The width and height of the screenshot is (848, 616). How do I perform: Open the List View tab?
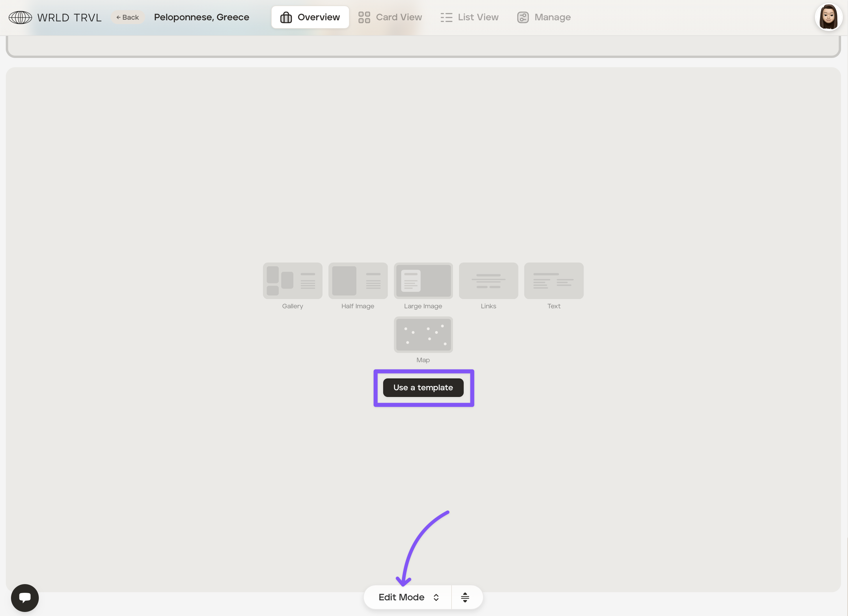coord(469,17)
